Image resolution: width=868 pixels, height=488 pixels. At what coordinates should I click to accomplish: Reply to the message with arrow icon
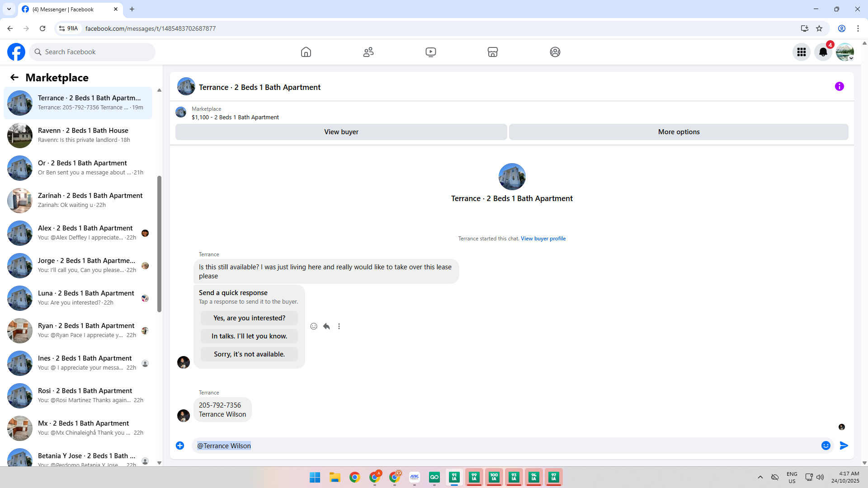click(326, 326)
